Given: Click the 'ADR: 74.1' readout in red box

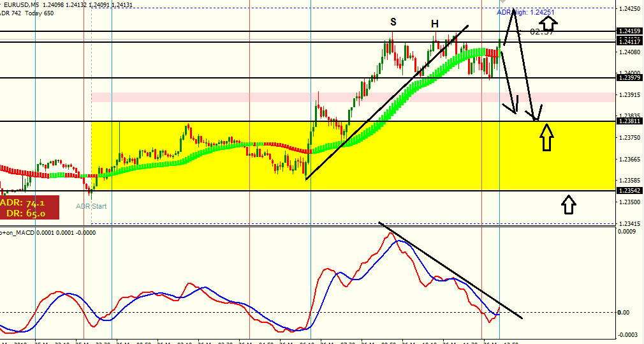Looking at the screenshot, I should (x=23, y=202).
